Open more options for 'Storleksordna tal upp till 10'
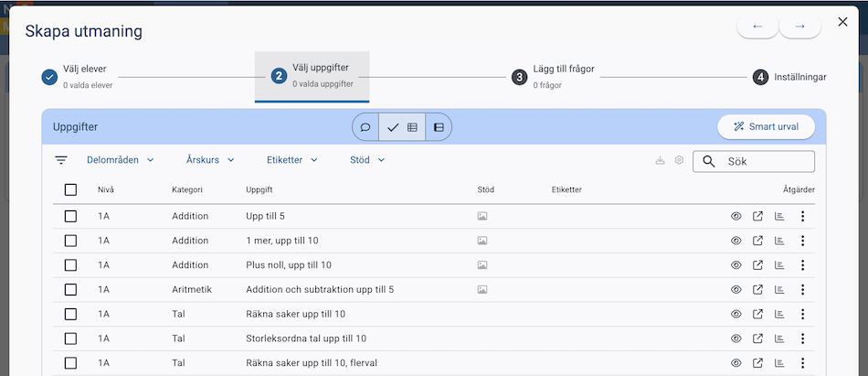Screen dimensions: 868x376 click(802, 338)
